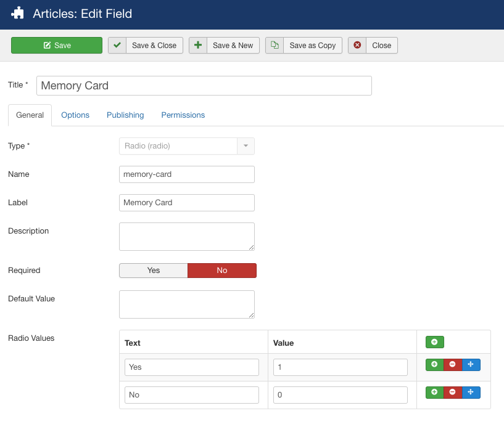Screen dimensions: 504x424
Task: Click the Description resize handle
Action: pyautogui.click(x=252, y=248)
